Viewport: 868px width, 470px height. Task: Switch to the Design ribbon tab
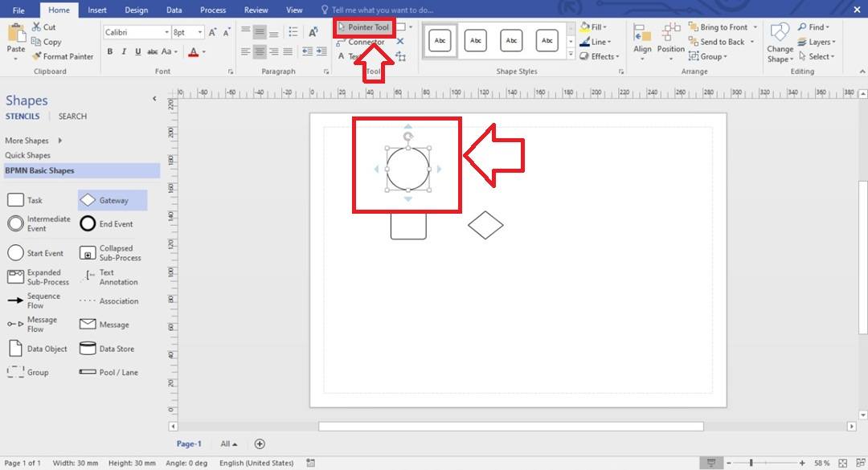tap(136, 10)
